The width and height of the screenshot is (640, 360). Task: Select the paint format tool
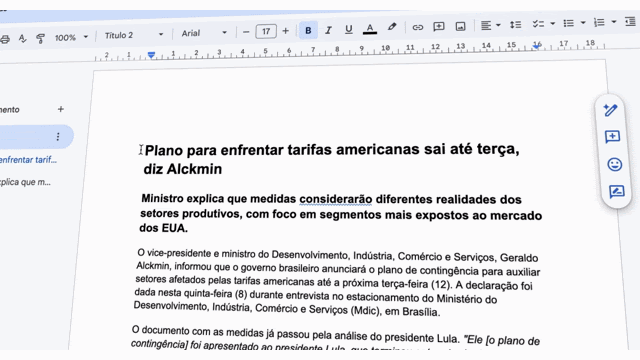40,38
